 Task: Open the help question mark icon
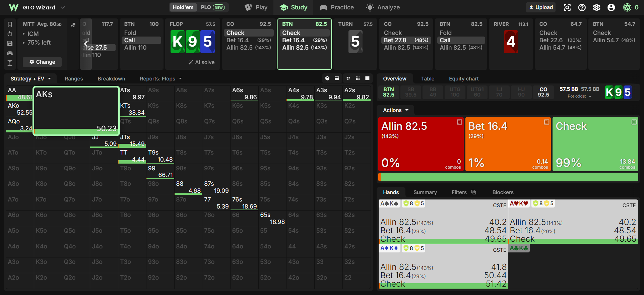[582, 7]
